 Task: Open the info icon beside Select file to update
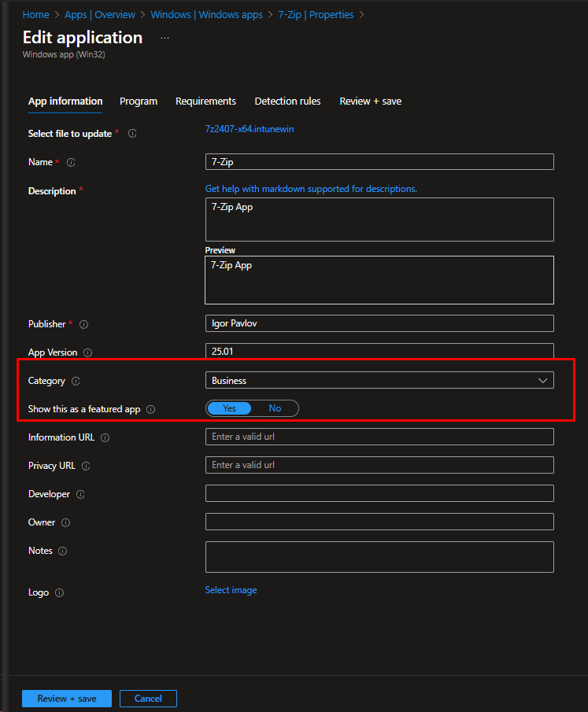click(132, 134)
